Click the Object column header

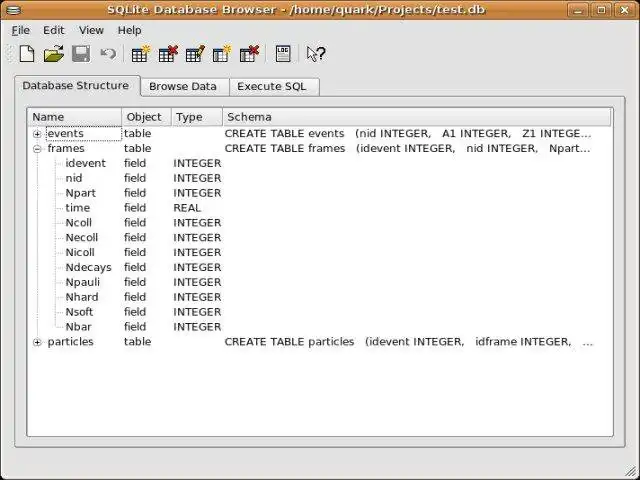[147, 117]
